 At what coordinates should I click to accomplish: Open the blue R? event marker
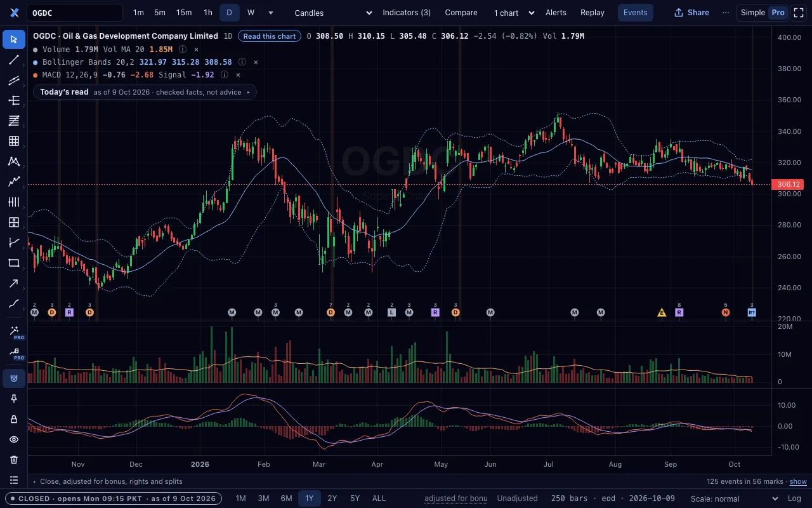coord(752,312)
